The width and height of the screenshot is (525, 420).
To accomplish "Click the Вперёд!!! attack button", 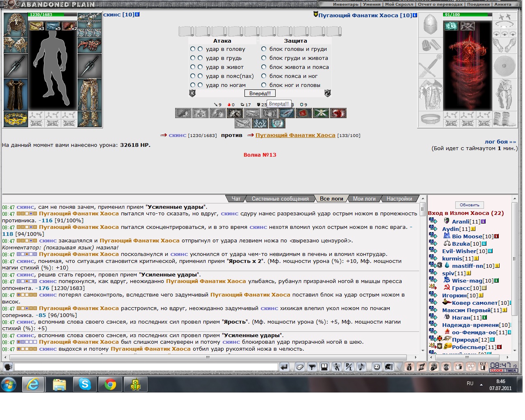I will [x=260, y=94].
